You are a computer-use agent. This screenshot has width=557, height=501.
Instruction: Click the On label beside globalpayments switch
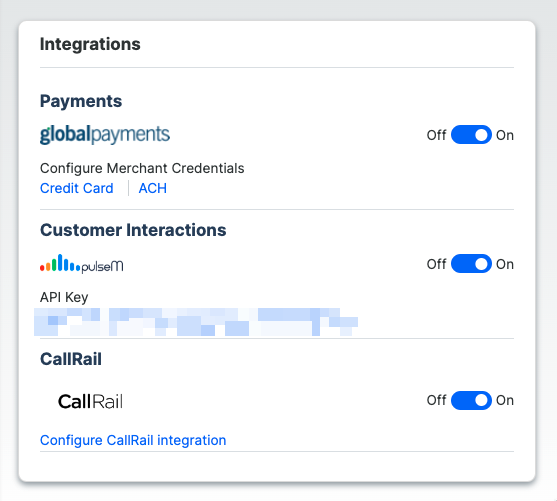pos(505,135)
